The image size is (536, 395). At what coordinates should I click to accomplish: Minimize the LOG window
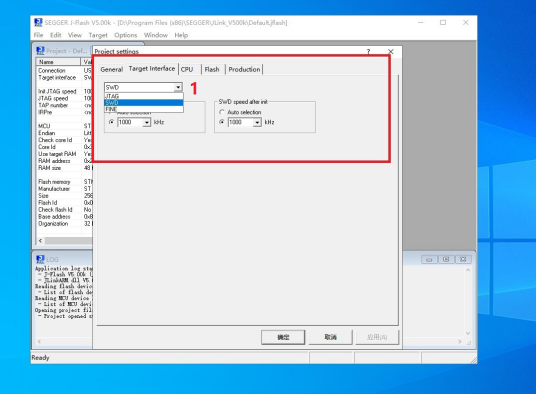click(429, 259)
